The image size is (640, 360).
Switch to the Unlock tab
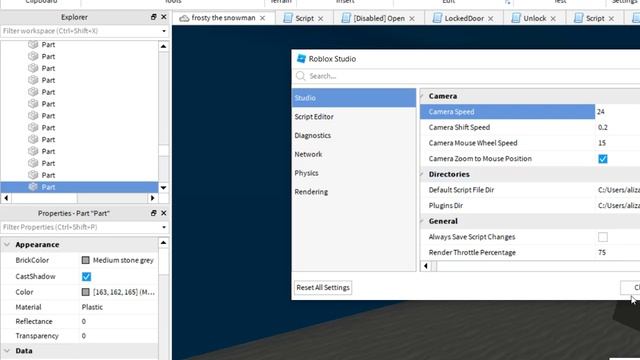tap(534, 18)
